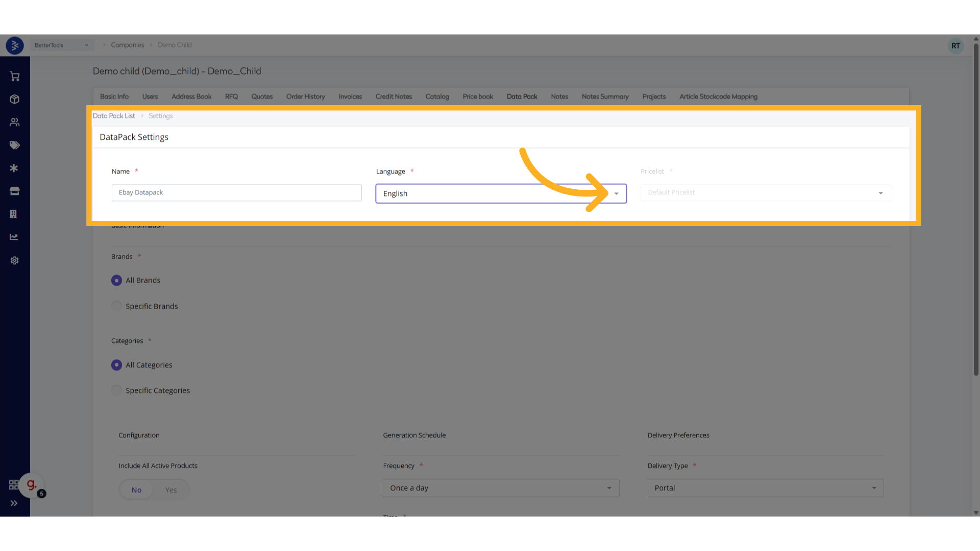Click the products box sidebar icon
This screenshot has width=980, height=551.
click(14, 99)
